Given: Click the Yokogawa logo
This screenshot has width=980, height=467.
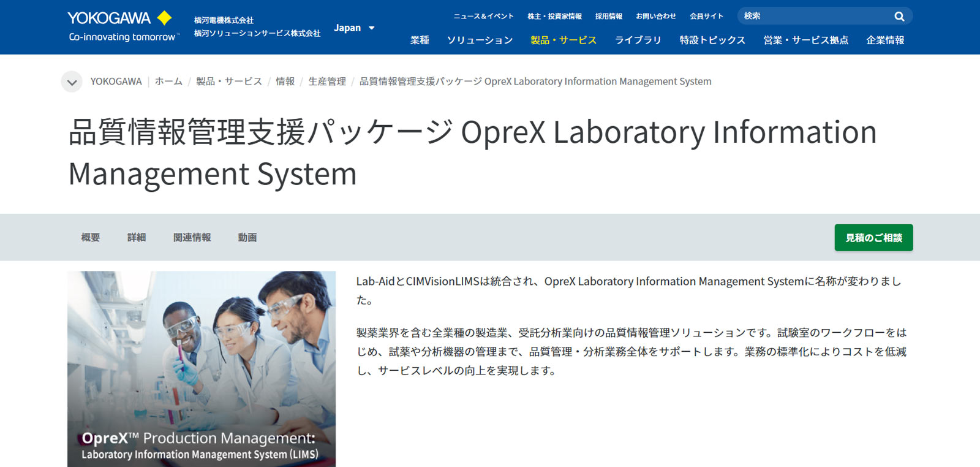Looking at the screenshot, I should point(123,27).
